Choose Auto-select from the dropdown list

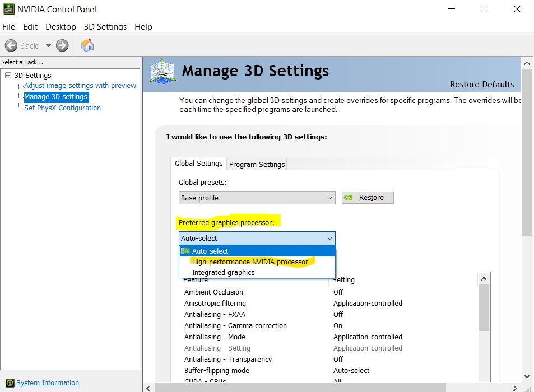point(257,251)
